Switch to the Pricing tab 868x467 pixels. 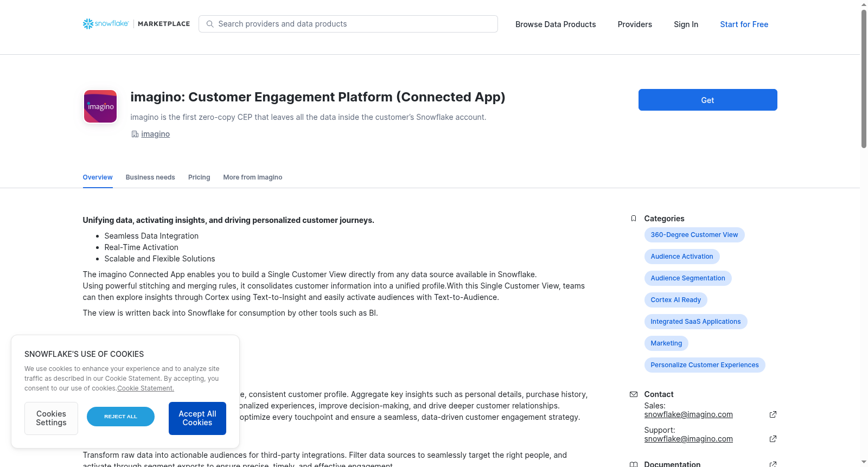coord(199,177)
